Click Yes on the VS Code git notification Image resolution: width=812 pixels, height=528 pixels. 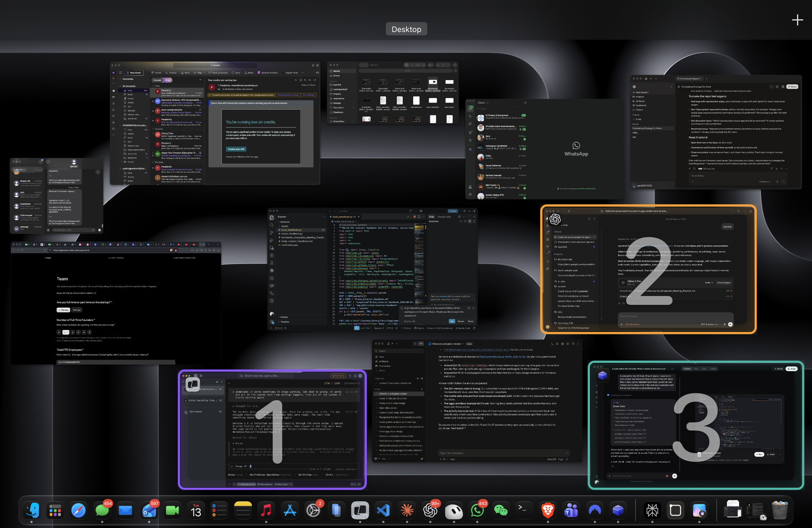pos(452,321)
